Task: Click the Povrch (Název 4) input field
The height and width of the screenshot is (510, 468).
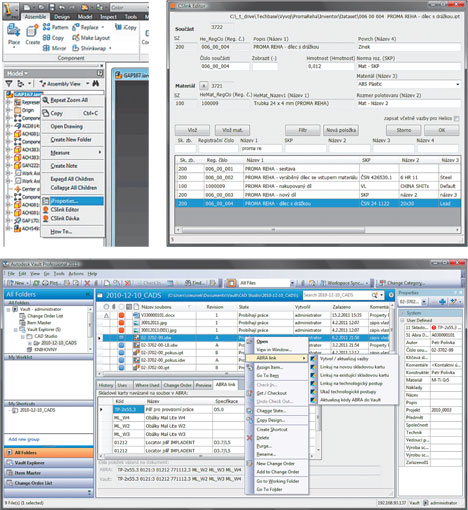Action: [x=409, y=47]
